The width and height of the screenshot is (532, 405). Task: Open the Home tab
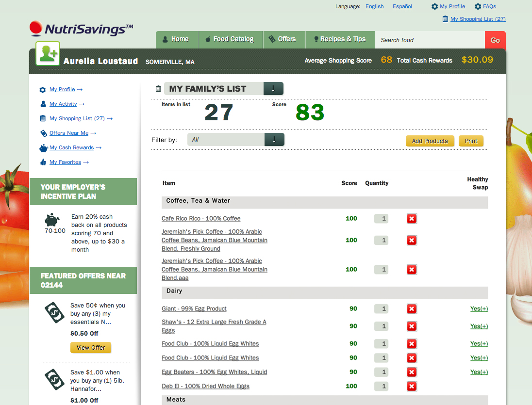point(177,39)
